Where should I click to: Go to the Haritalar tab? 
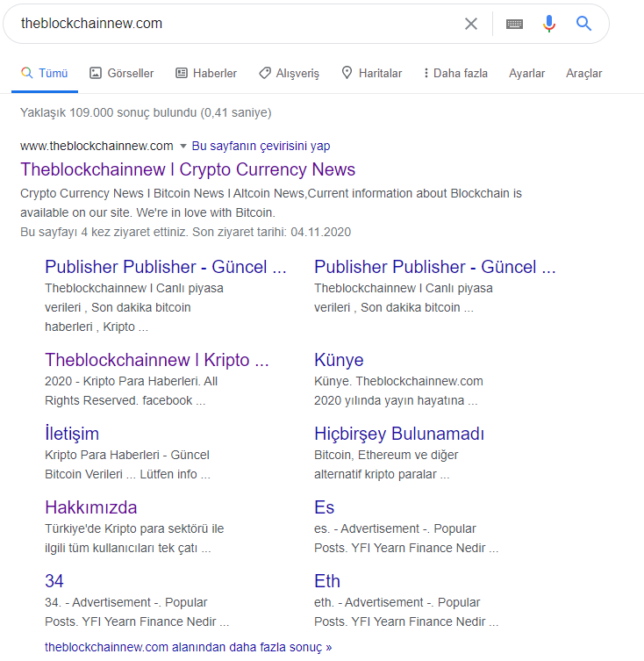pyautogui.click(x=371, y=74)
